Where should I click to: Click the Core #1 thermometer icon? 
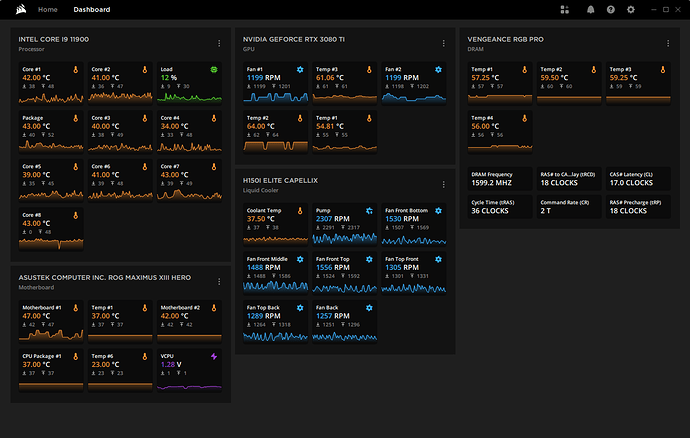(x=76, y=70)
